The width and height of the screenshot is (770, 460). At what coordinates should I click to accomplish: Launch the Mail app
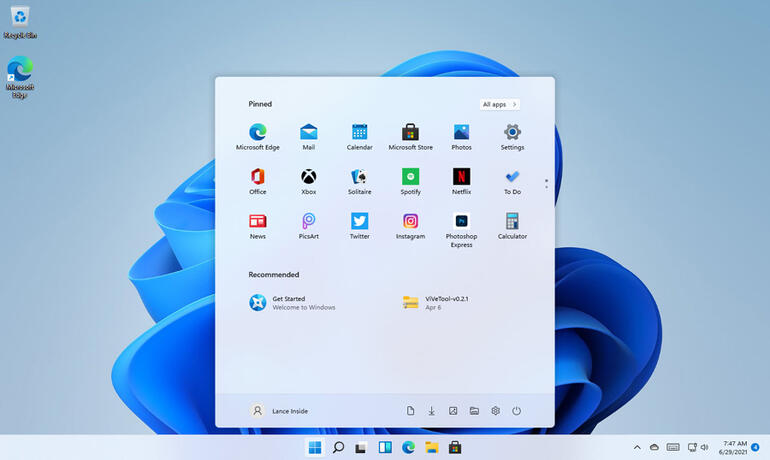pos(308,136)
